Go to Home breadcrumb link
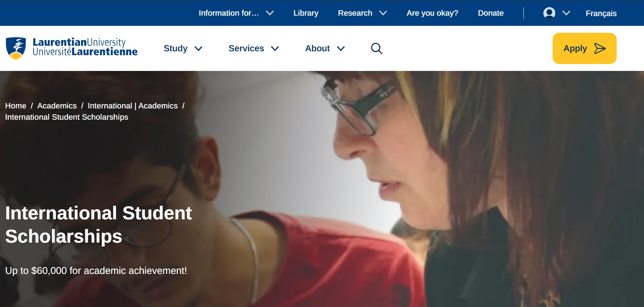The width and height of the screenshot is (644, 307). pos(16,106)
